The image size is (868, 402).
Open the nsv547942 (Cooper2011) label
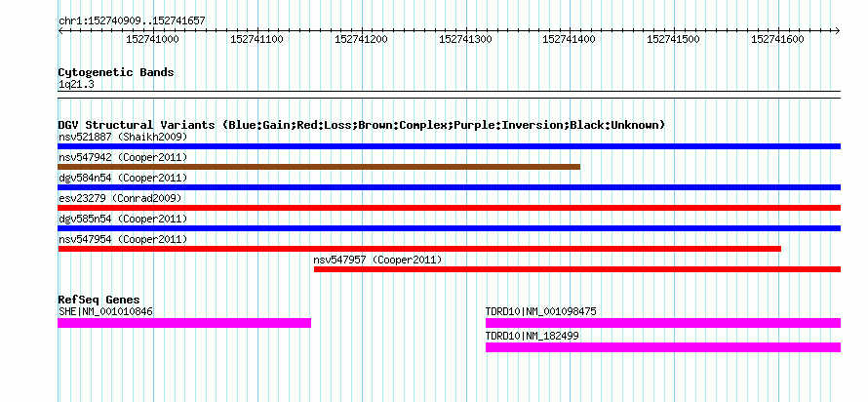tap(123, 157)
